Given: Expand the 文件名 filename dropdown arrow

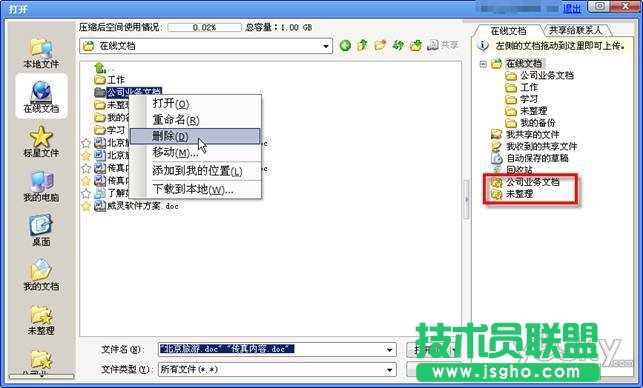Looking at the screenshot, I should pos(390,350).
